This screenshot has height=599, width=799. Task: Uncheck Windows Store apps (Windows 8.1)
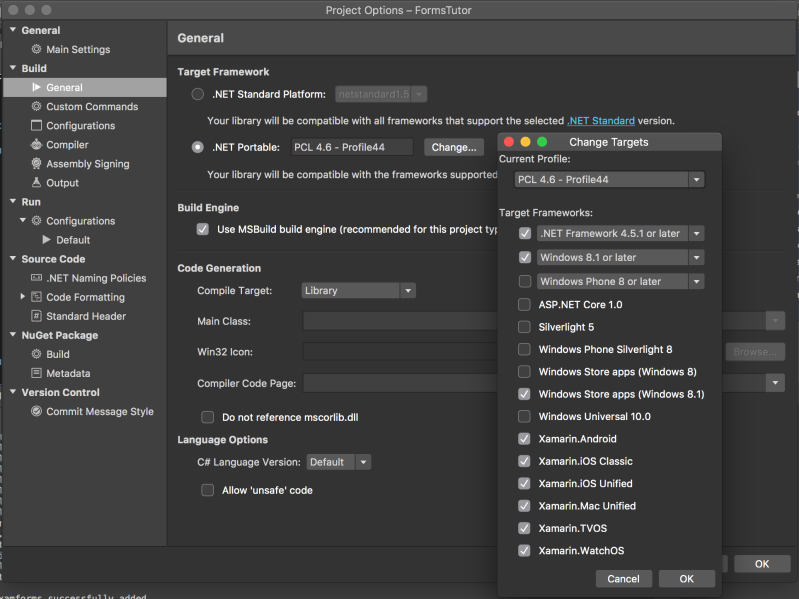pos(524,394)
